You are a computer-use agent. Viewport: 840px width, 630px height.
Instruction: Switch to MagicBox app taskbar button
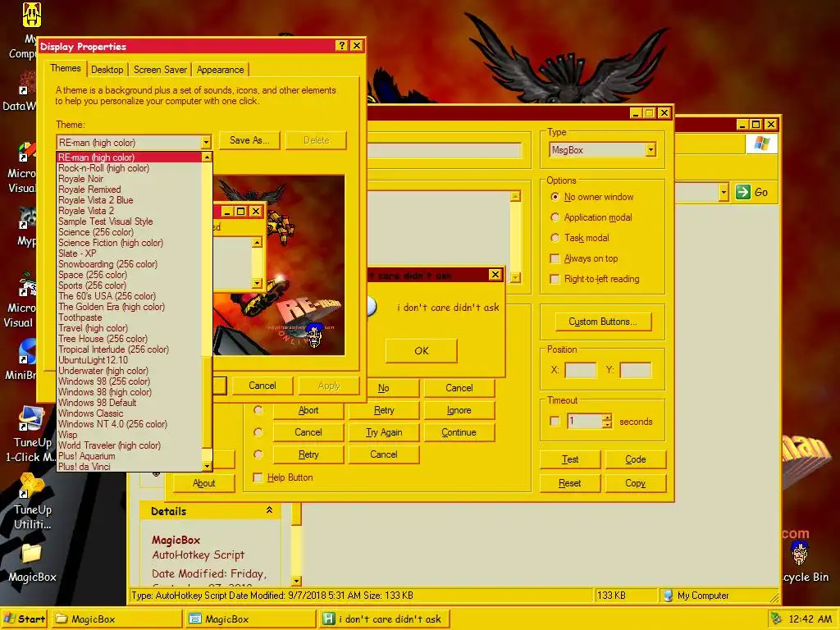point(250,619)
